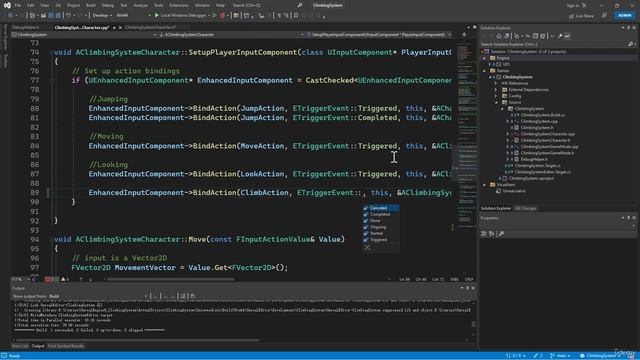Switch to Git Changes tab
Screen dimensions: 640x360
525,208
